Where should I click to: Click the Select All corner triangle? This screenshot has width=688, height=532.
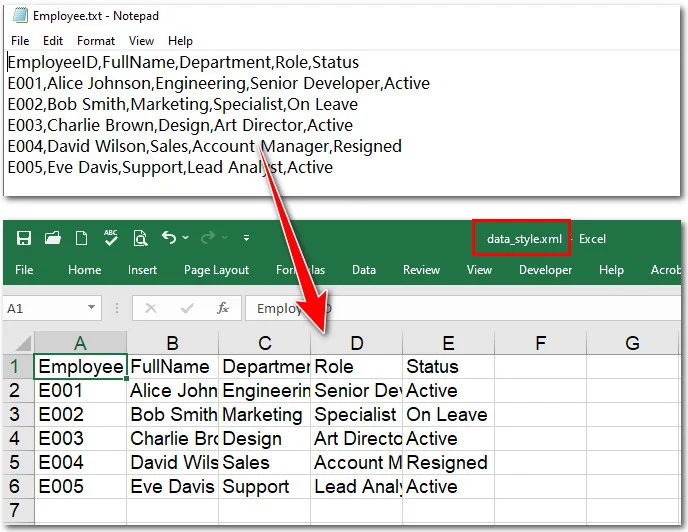18,343
